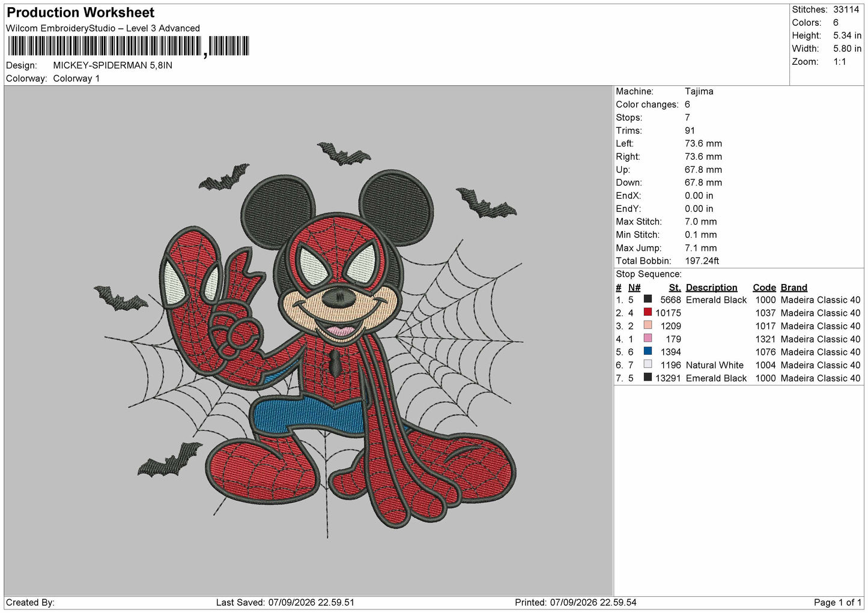Click the Natural White swatch in row 6
Viewport: 868px width, 613px height.
648,364
